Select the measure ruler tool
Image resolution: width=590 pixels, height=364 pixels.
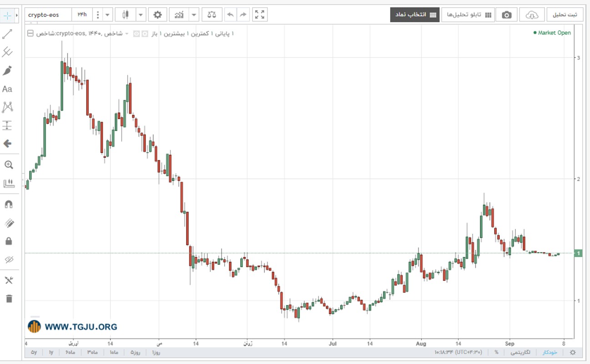[8, 183]
